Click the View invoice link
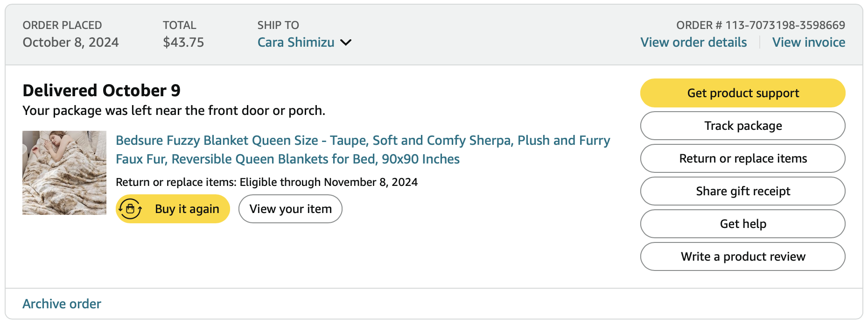The height and width of the screenshot is (327, 868). (x=808, y=43)
